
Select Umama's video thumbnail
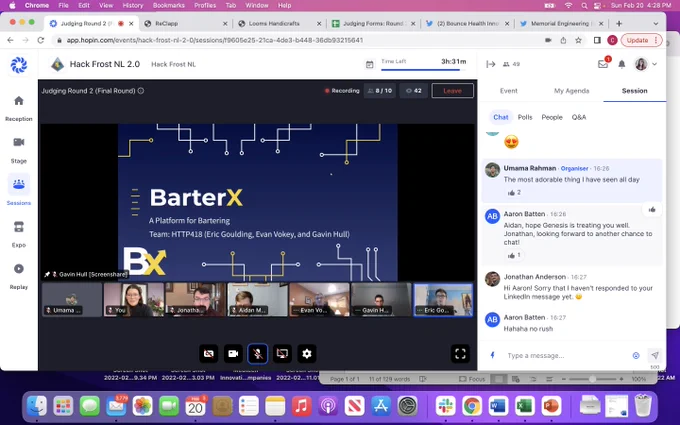pos(72,300)
